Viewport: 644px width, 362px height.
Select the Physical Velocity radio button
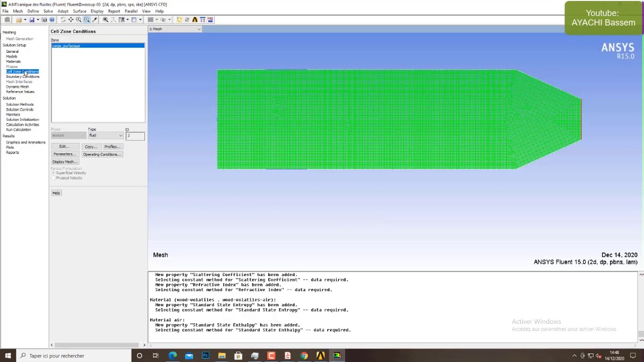pyautogui.click(x=53, y=178)
